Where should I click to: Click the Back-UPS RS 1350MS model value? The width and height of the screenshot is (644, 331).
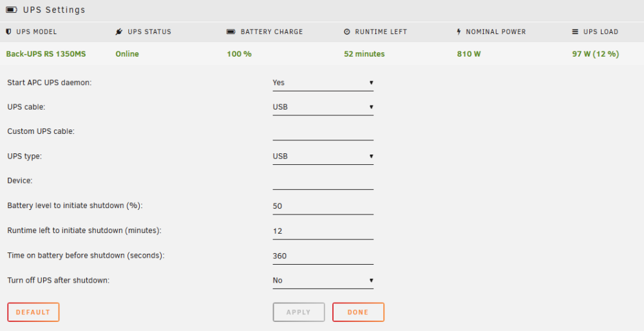[x=46, y=54]
